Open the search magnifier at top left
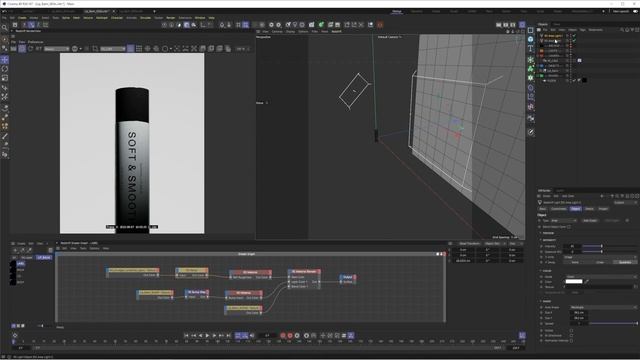640x360 pixels. (x=4, y=27)
